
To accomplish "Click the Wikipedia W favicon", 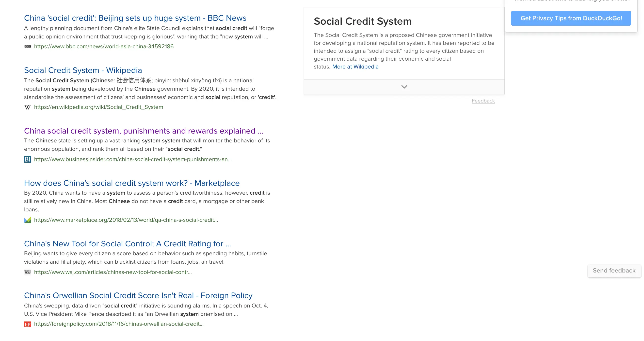I will (28, 107).
